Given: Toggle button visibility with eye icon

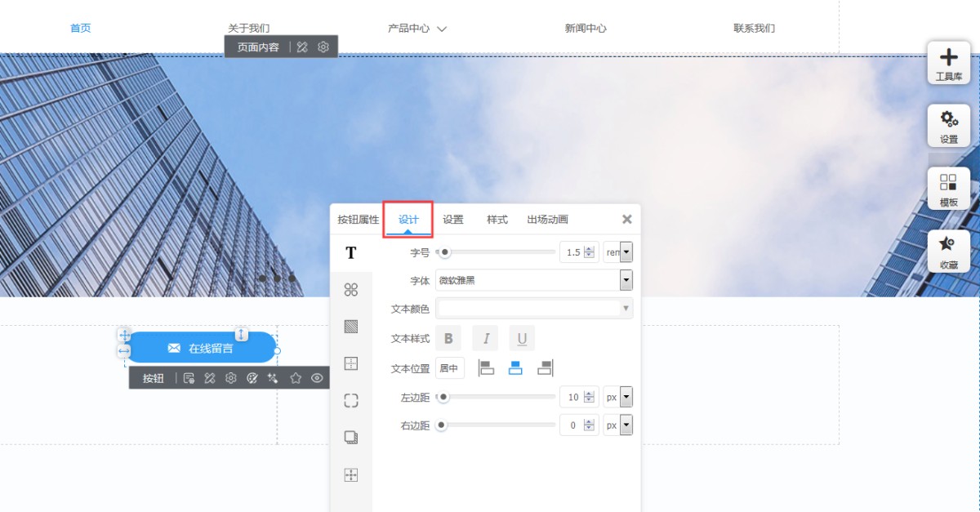Looking at the screenshot, I should coord(317,378).
